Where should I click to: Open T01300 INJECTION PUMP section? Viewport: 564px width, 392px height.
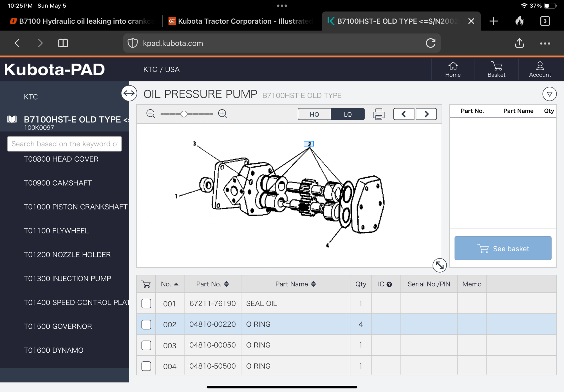[x=67, y=279]
